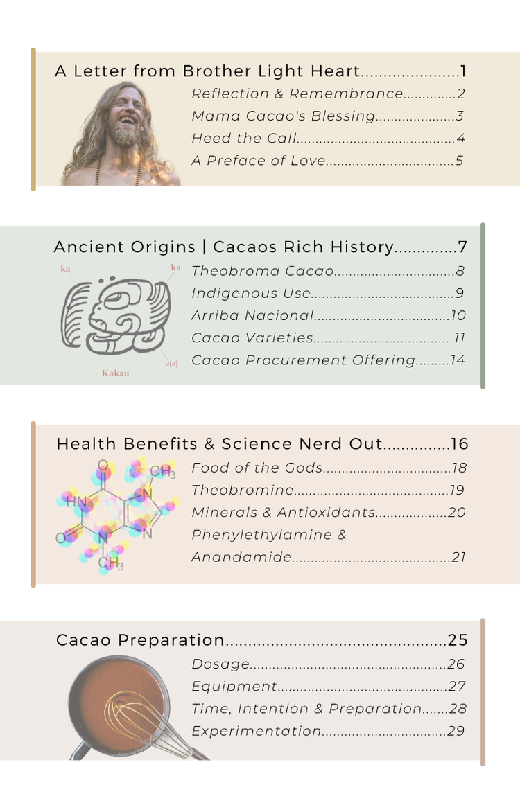Open Cacao Preparation section heading
The image size is (520, 812).
click(262, 640)
